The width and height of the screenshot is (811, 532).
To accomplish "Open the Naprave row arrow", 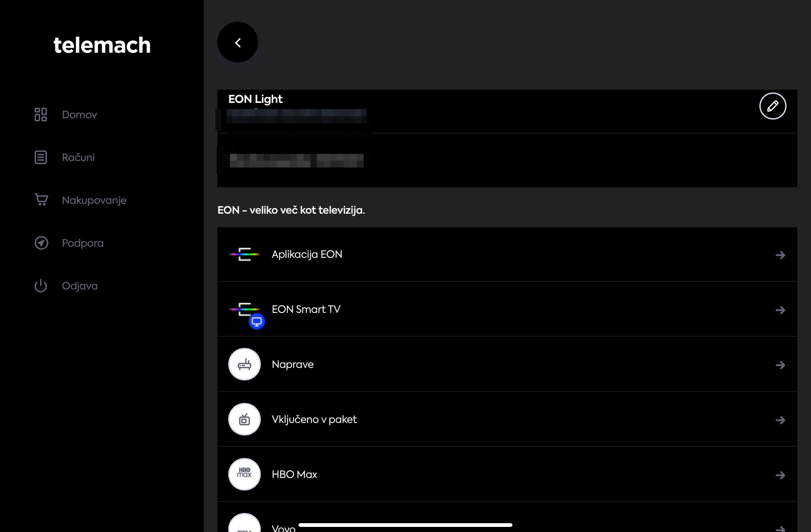I will click(780, 365).
